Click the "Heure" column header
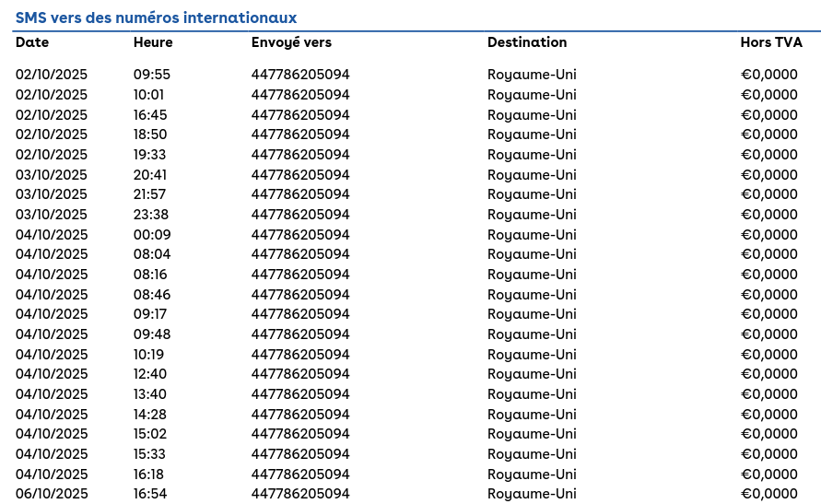 pos(153,42)
